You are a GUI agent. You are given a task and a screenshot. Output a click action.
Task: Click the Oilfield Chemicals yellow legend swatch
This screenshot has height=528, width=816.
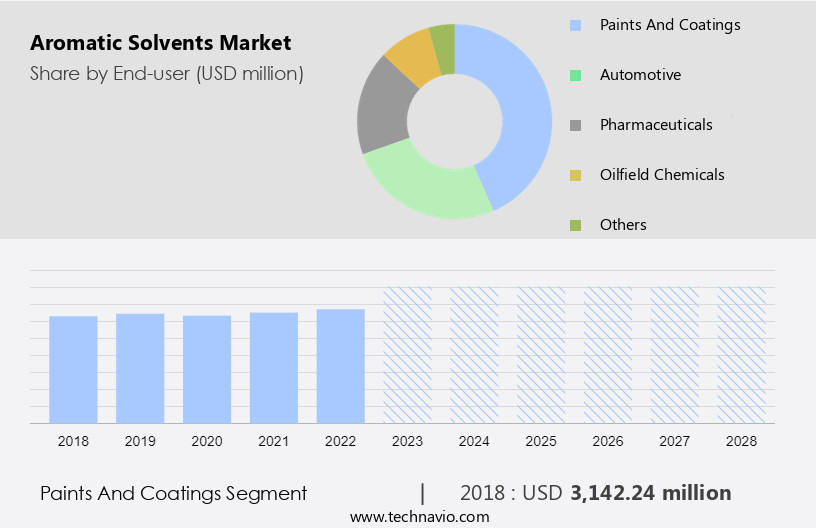[x=575, y=175]
